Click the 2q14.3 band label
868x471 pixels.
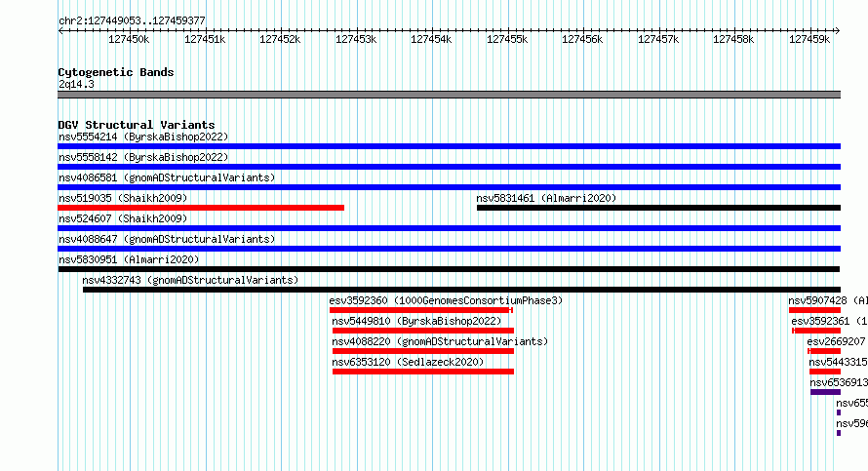(x=76, y=84)
